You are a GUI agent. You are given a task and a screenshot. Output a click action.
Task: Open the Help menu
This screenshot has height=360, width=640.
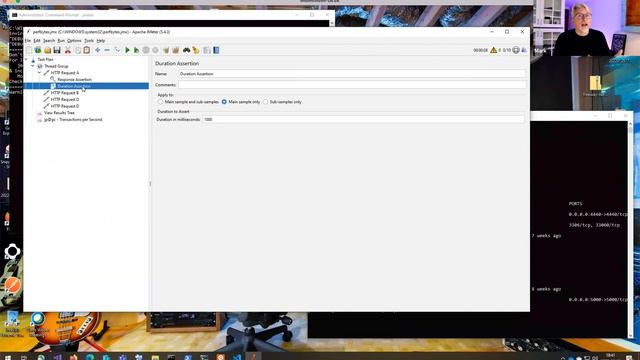tap(101, 41)
